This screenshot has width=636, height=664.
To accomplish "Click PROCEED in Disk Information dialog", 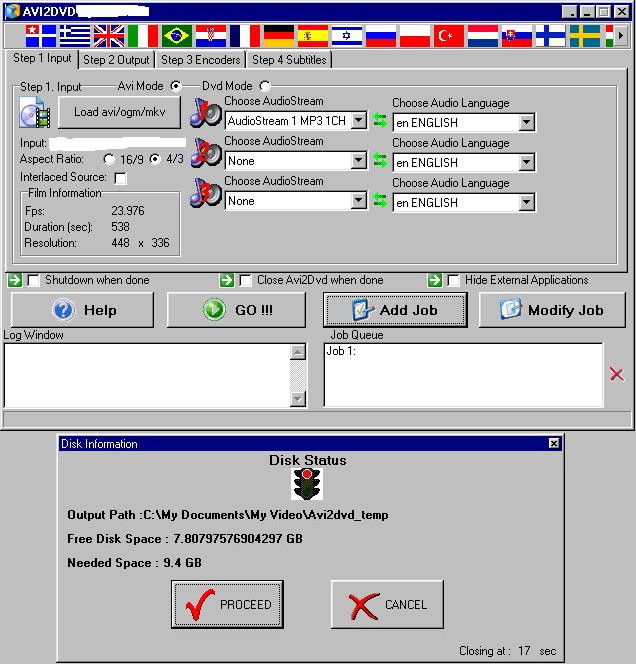I will click(227, 604).
